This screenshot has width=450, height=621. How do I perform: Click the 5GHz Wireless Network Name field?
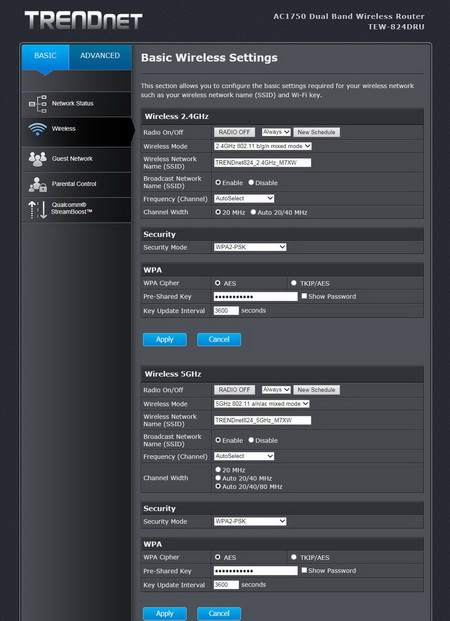pyautogui.click(x=263, y=420)
